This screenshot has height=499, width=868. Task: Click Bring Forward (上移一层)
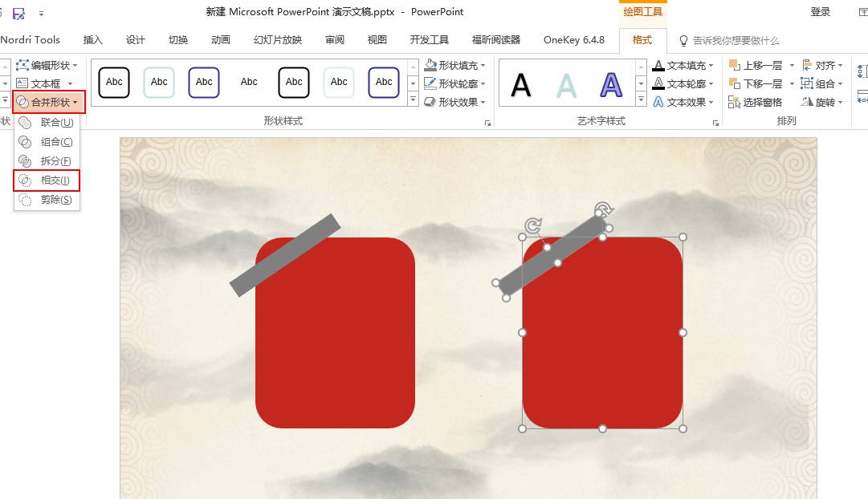[756, 65]
